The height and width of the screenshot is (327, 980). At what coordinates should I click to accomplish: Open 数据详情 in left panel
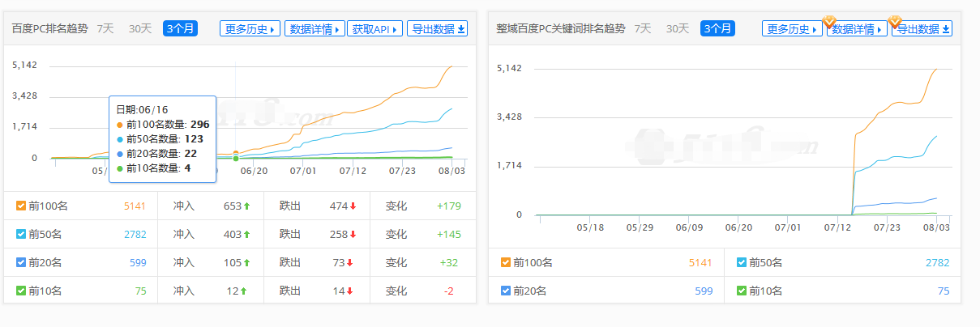click(315, 28)
